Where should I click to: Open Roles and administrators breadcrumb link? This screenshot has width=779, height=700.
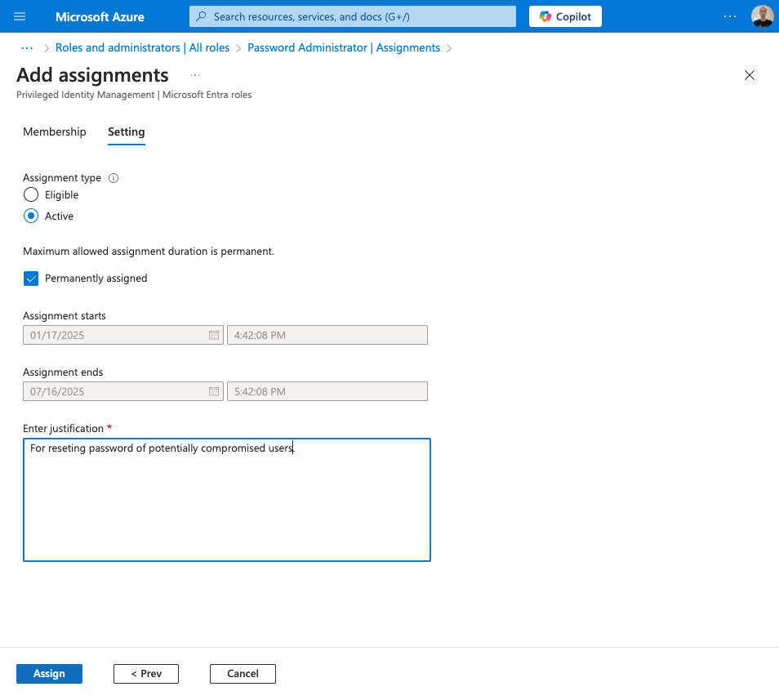142,48
